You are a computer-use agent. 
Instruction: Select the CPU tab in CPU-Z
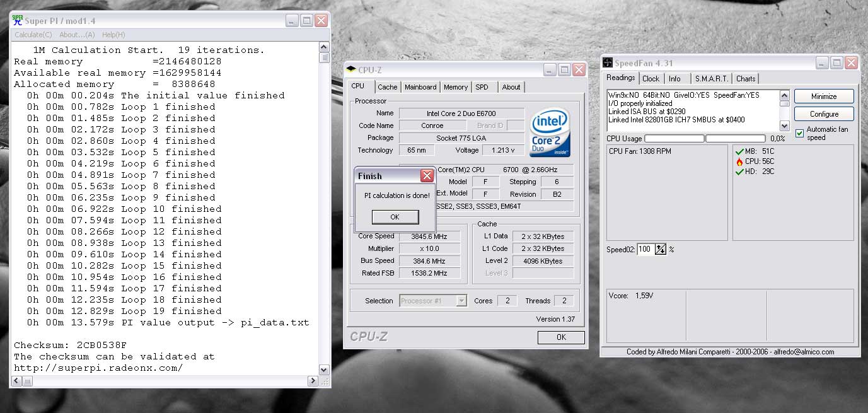(358, 86)
